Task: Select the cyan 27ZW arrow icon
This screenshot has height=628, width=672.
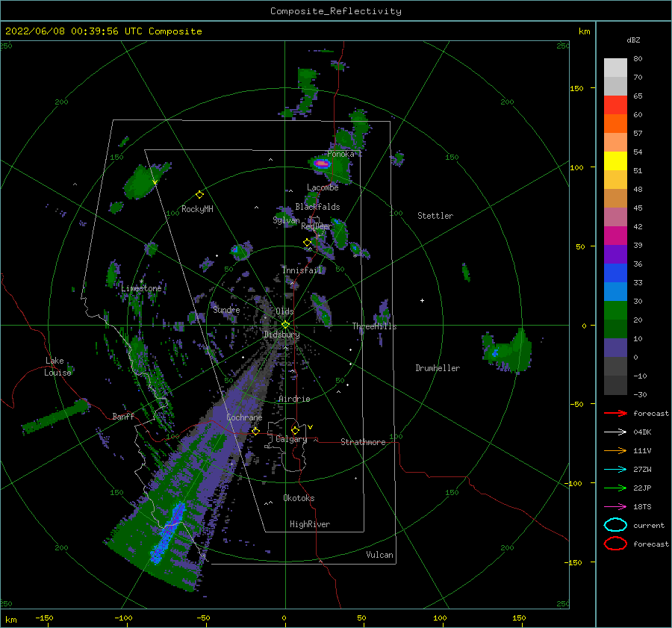Action: pyautogui.click(x=615, y=470)
